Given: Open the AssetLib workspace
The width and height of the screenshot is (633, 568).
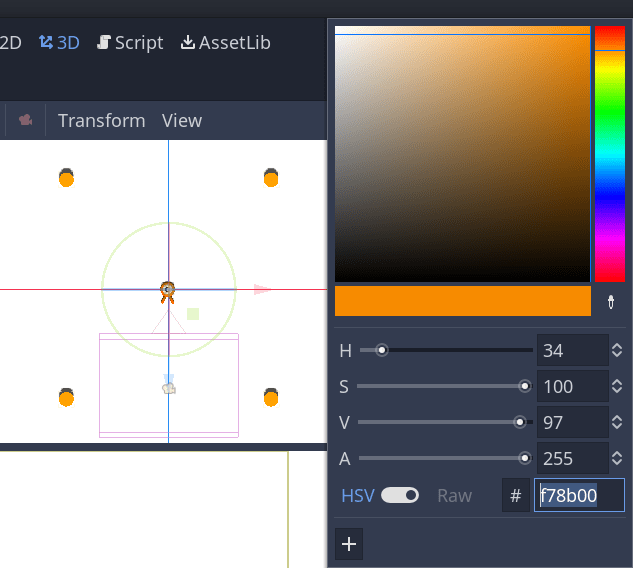Looking at the screenshot, I should pos(225,43).
